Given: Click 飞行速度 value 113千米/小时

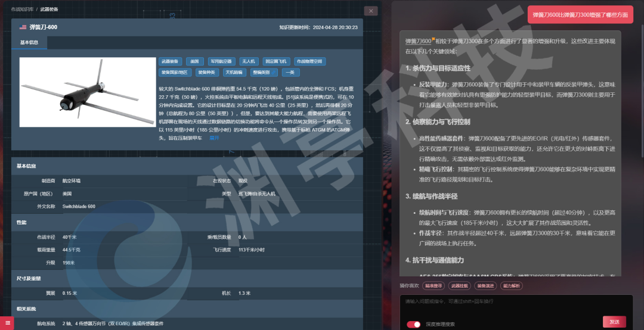Looking at the screenshot, I should (252, 250).
